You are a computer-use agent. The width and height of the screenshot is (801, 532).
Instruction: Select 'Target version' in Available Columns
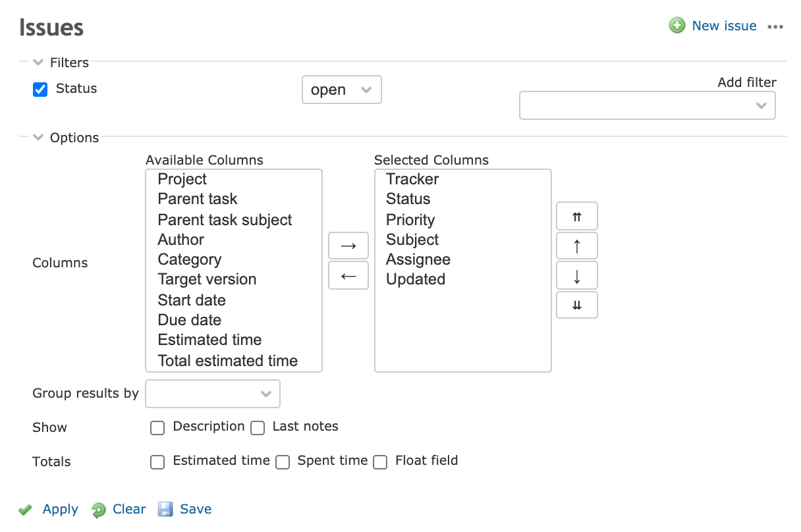(207, 279)
